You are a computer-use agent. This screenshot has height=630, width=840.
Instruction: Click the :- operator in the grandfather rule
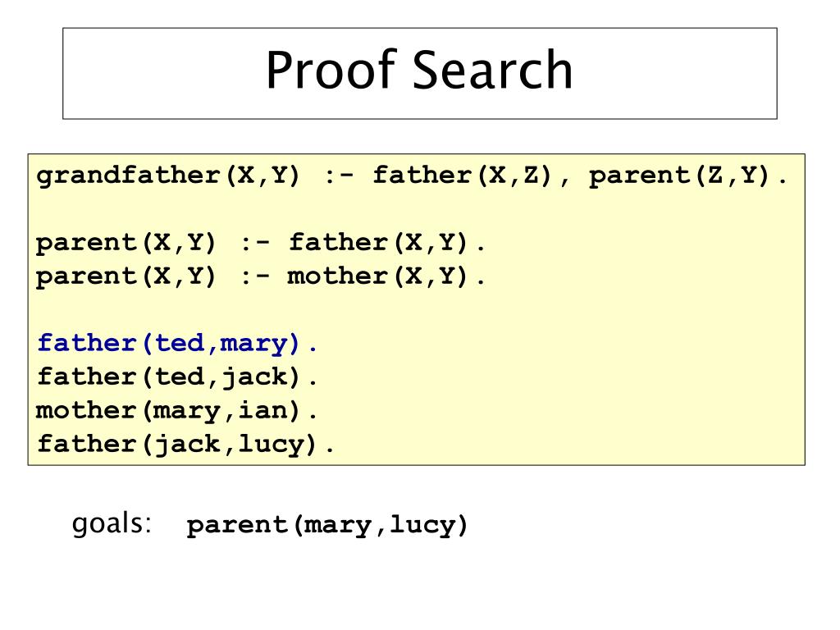(339, 176)
